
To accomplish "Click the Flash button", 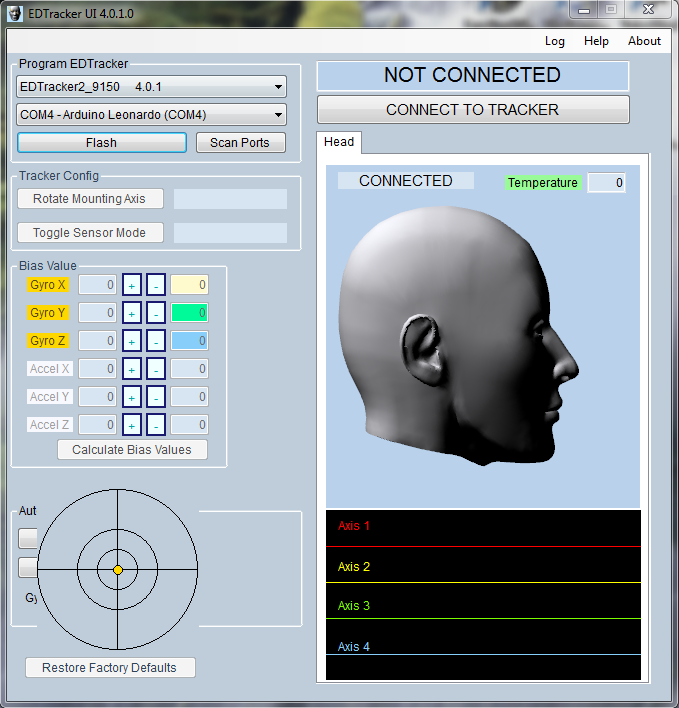I will point(102,143).
